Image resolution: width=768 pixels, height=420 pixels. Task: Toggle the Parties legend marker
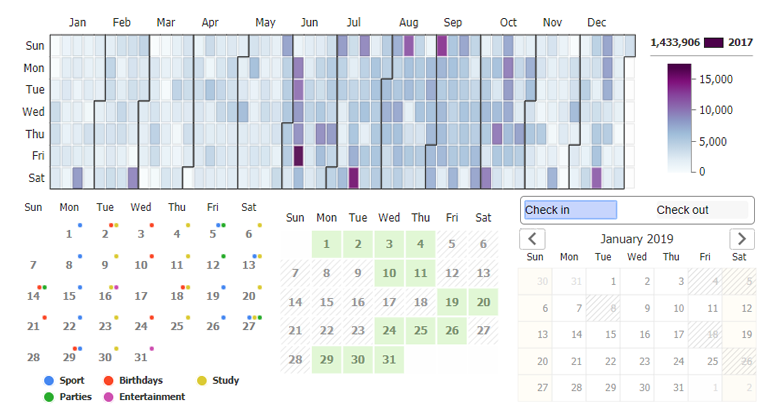50,397
